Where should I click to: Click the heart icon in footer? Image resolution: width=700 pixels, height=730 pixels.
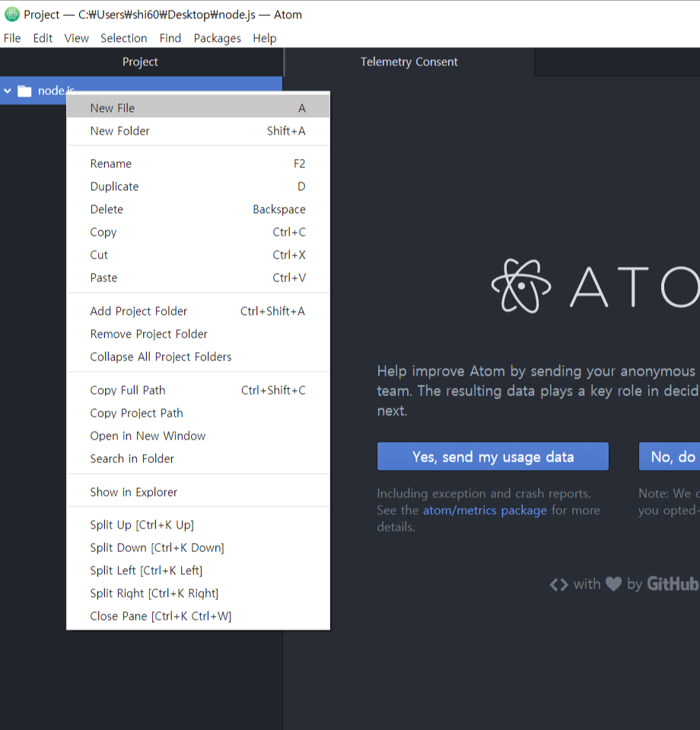tap(613, 584)
